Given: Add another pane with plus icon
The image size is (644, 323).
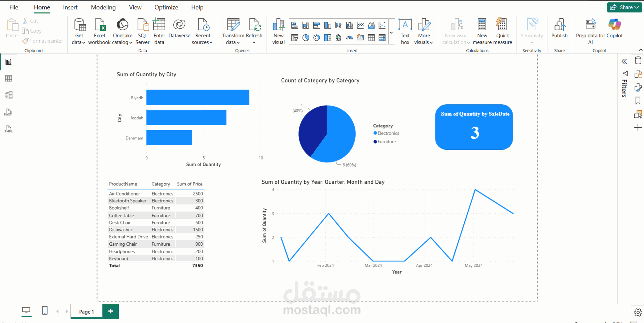Looking at the screenshot, I should click(638, 128).
